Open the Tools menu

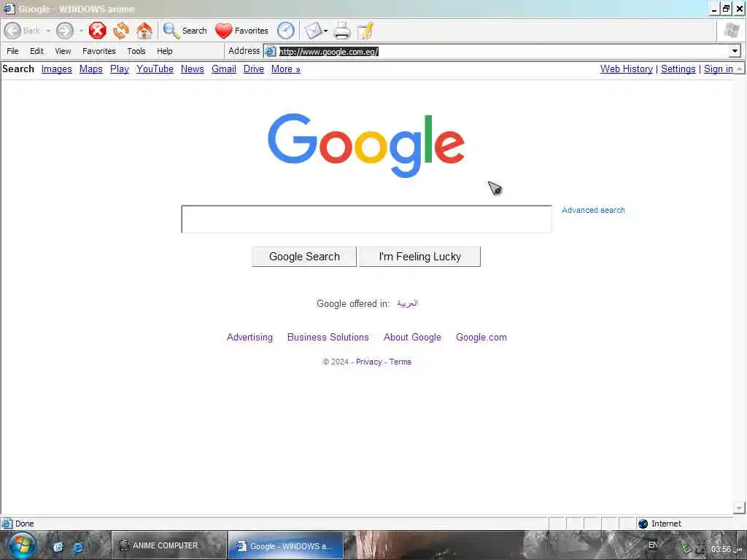(136, 51)
